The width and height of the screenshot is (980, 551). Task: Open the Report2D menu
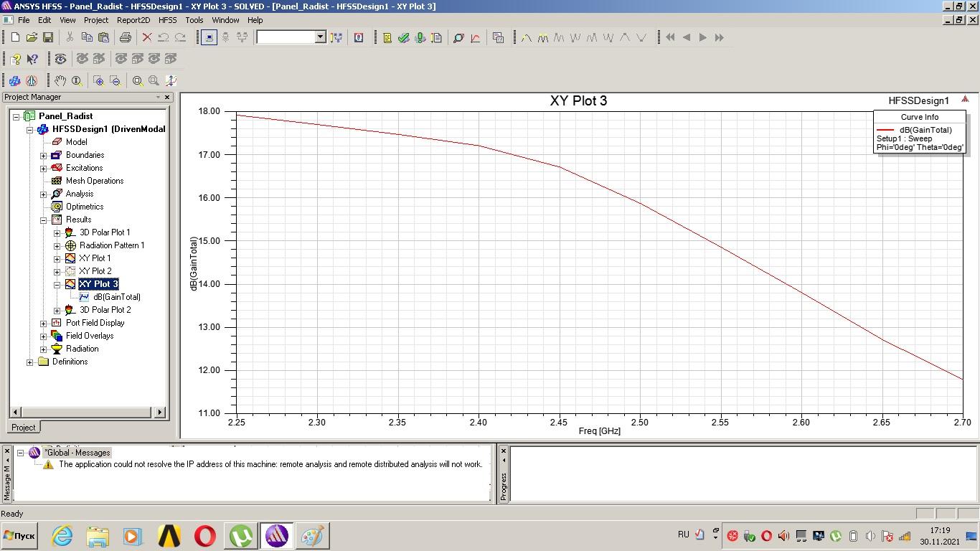(x=133, y=20)
